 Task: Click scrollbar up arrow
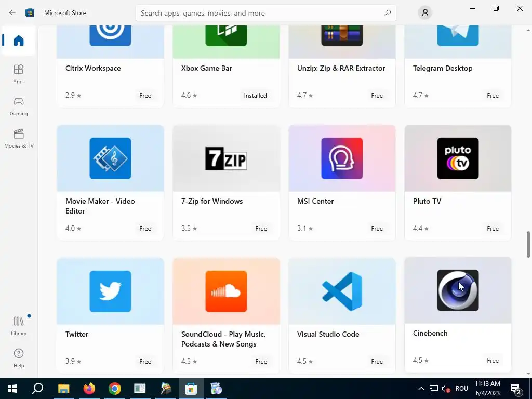tap(528, 30)
